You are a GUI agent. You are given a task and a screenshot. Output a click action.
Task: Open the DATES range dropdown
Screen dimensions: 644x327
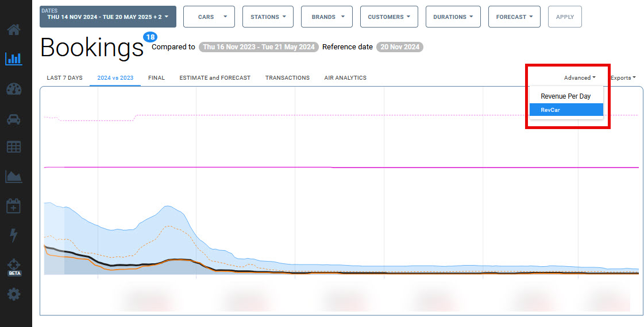tap(108, 17)
